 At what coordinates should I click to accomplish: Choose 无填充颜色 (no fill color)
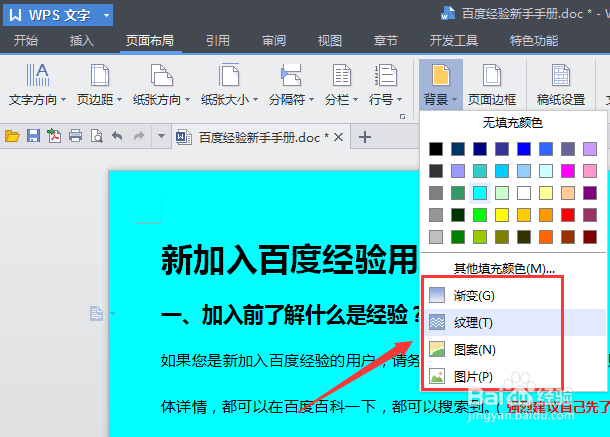point(513,123)
